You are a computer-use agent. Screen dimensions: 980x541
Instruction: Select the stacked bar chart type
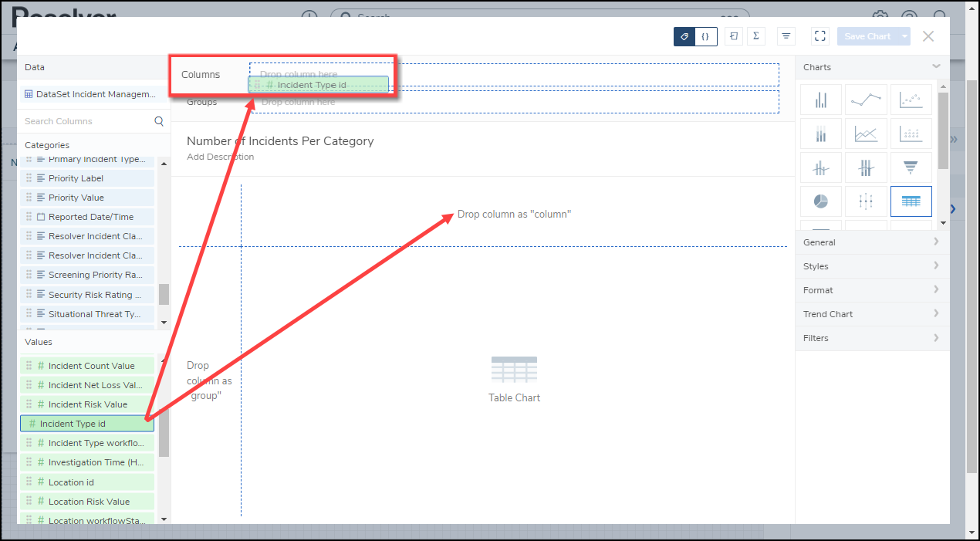click(x=821, y=134)
